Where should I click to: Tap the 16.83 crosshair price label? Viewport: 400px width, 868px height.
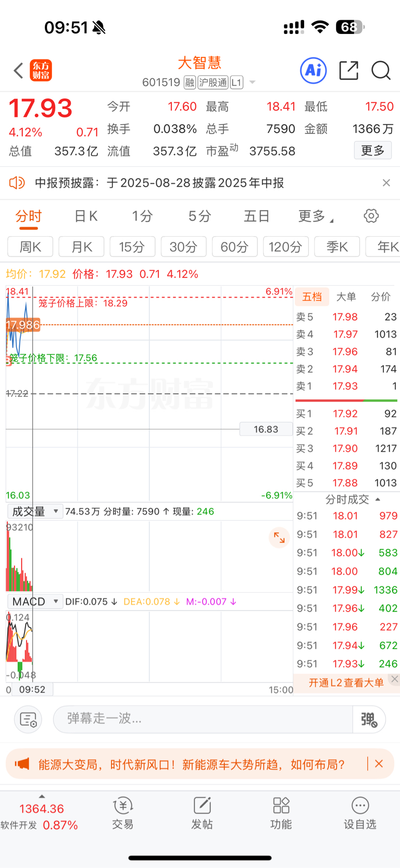(266, 429)
